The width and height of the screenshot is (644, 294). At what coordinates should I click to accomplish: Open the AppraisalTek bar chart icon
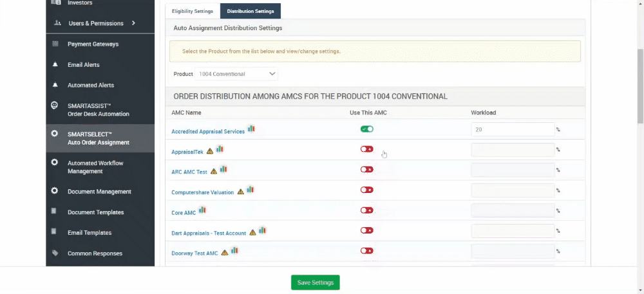(x=220, y=149)
